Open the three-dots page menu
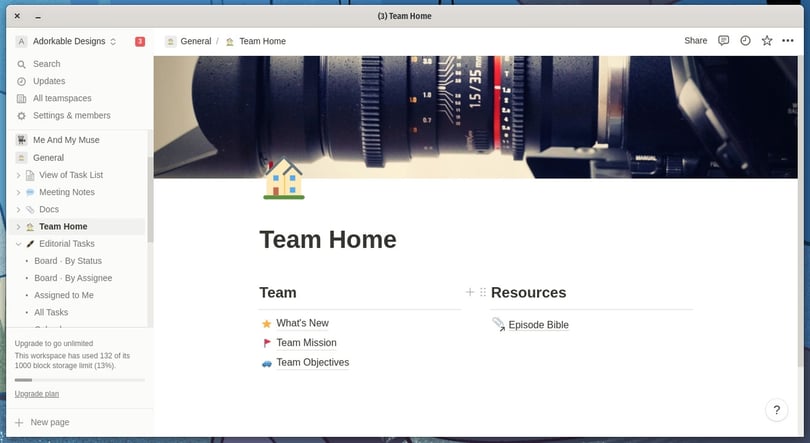The image size is (810, 443). click(x=788, y=40)
